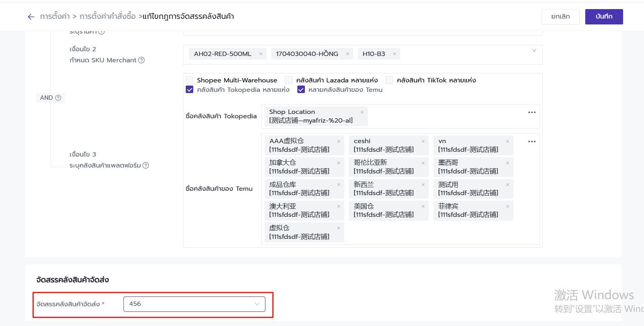Click the back arrow icon
Screen dimensions: 644x326
[31, 17]
